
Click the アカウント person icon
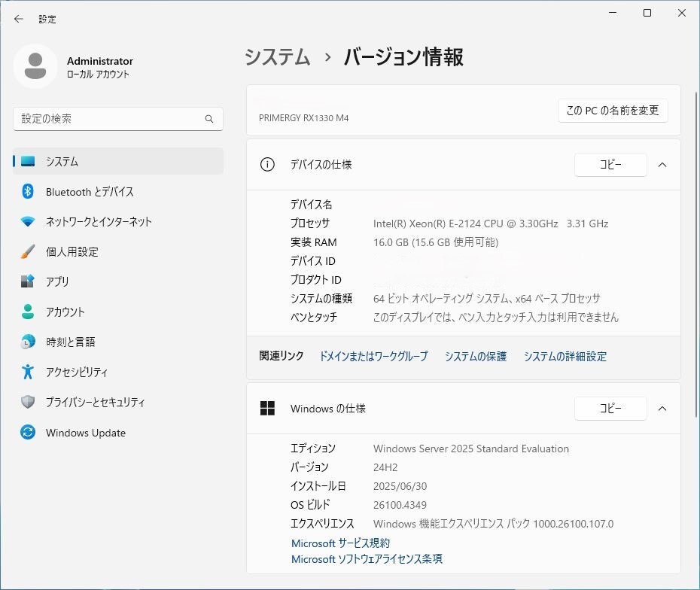coord(28,312)
